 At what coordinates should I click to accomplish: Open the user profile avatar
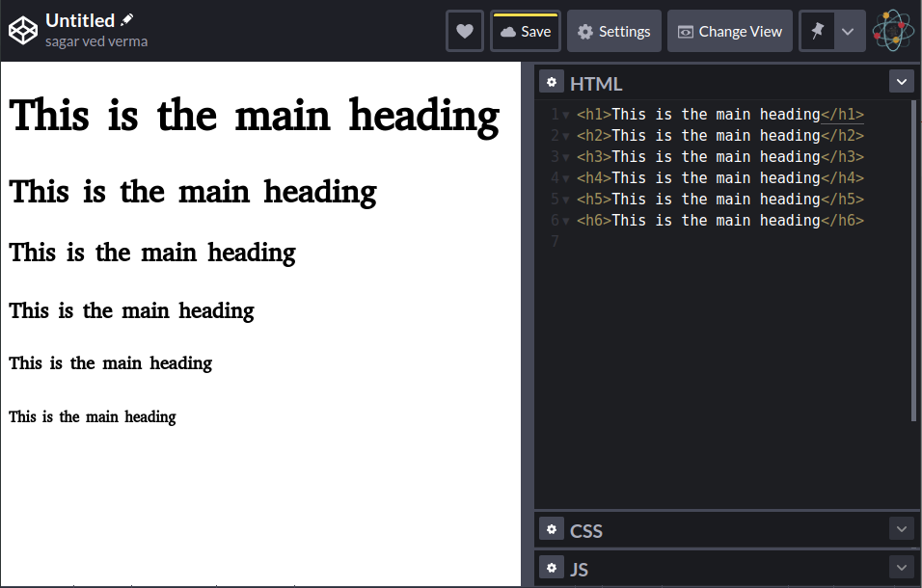coord(894,30)
